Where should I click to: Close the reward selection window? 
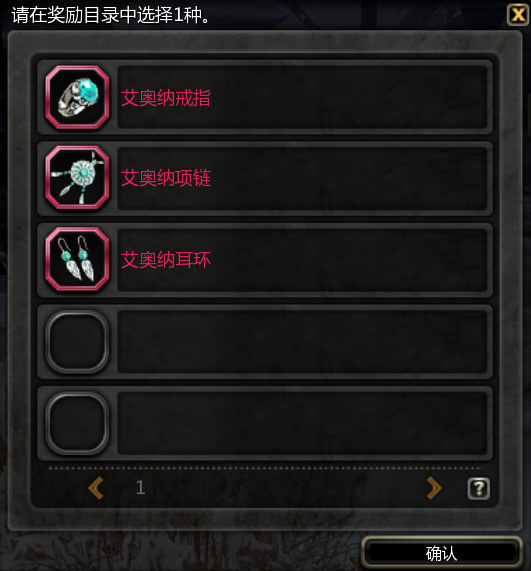518,15
